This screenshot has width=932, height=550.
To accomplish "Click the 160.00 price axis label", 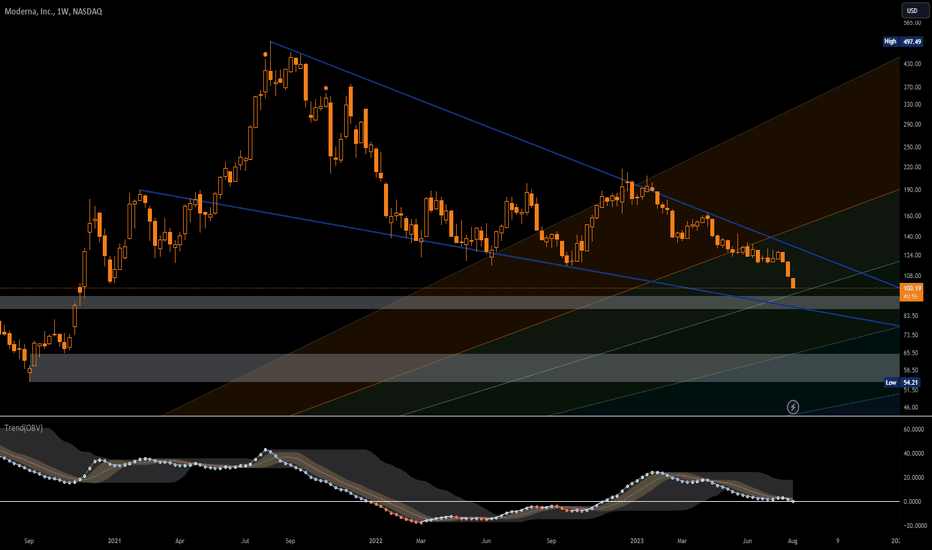I will coord(912,216).
